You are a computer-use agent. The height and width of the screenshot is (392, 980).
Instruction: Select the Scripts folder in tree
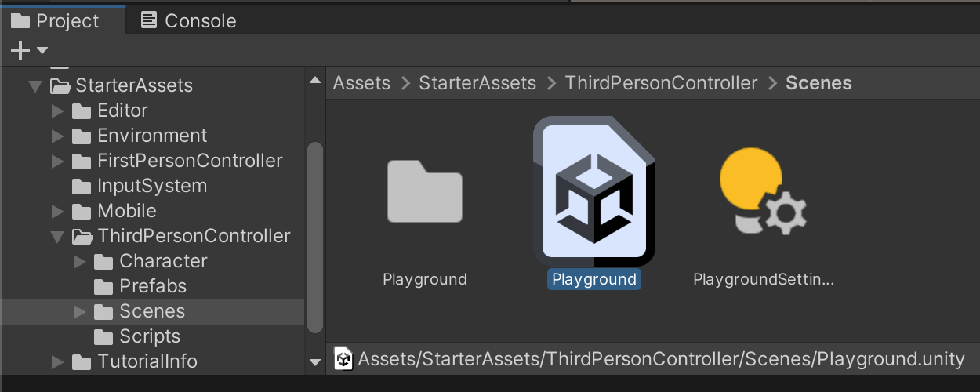tap(150, 336)
